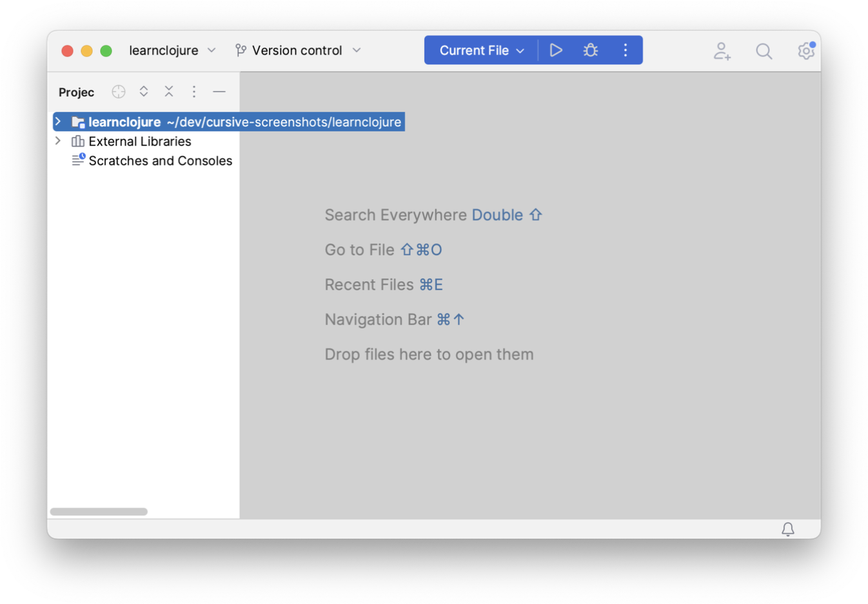Open notifications bell icon
This screenshot has height=604, width=868.
pos(788,529)
